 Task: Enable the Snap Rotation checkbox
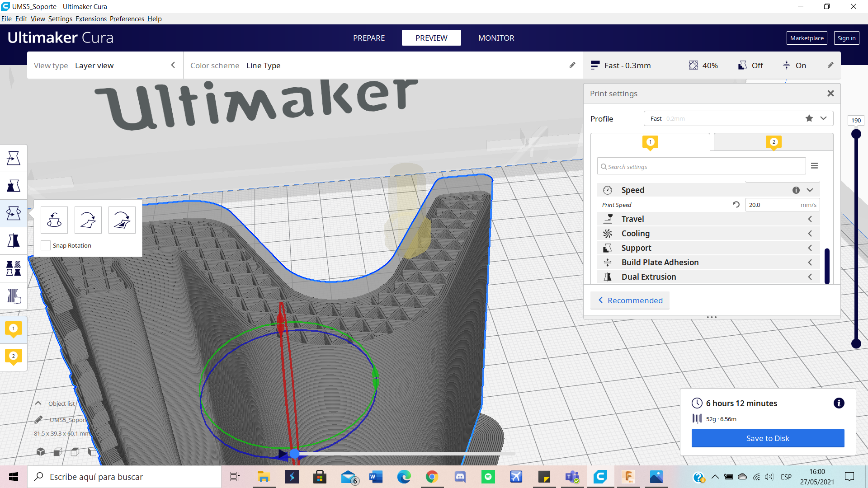coord(46,245)
